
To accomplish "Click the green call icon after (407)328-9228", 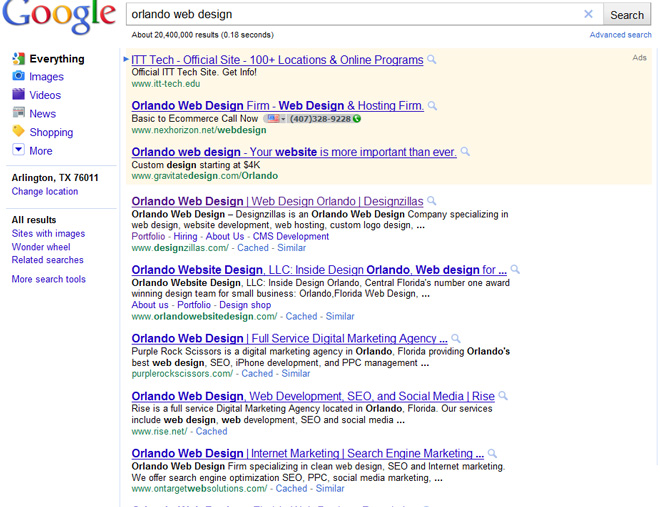I will tap(357, 119).
